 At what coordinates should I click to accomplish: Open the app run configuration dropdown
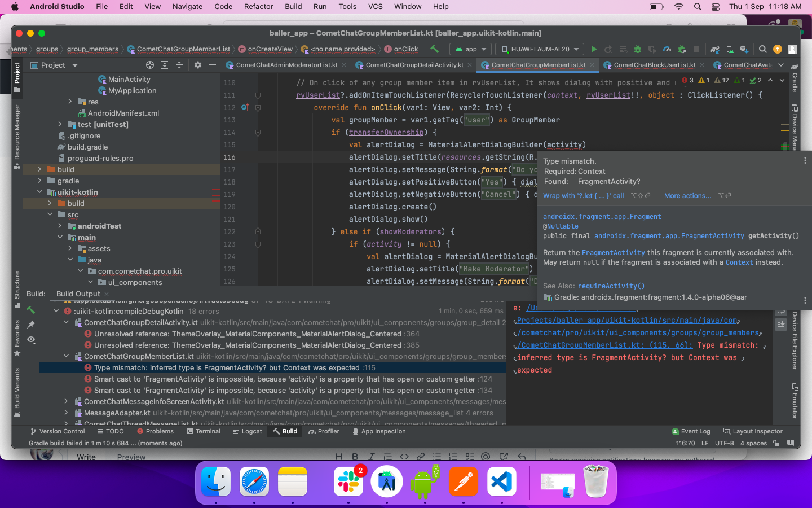[x=471, y=49]
